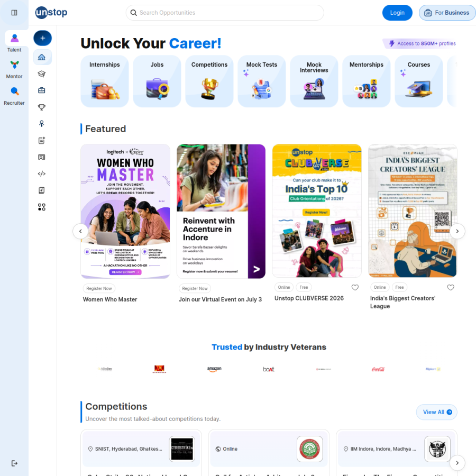This screenshot has width=476, height=476.
Task: Click the Login button
Action: click(397, 13)
